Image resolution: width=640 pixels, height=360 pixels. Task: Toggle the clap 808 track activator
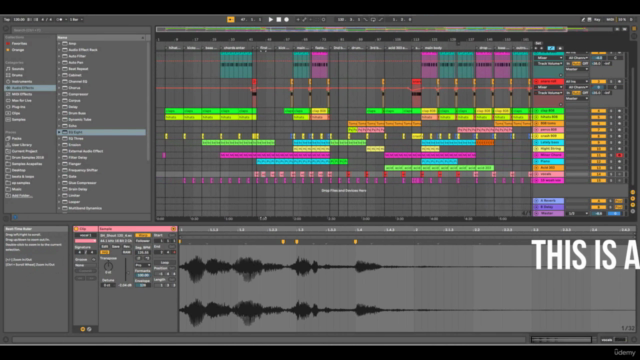click(x=598, y=111)
